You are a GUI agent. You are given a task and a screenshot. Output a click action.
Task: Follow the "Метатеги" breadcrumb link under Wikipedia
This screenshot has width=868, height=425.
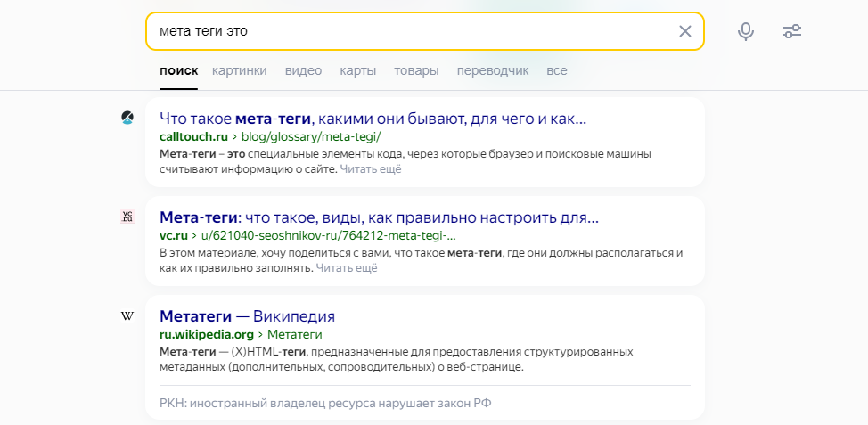coord(294,335)
